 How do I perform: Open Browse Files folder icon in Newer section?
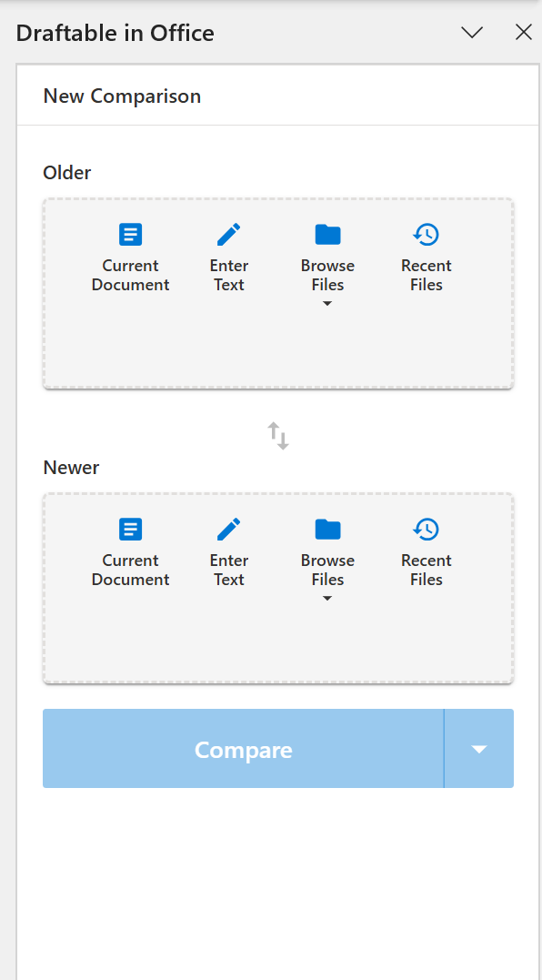click(x=327, y=529)
